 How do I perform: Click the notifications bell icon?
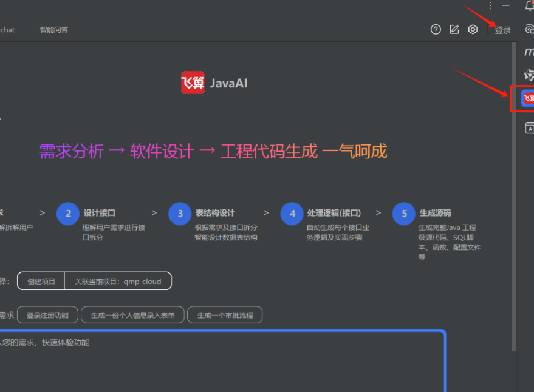click(530, 5)
